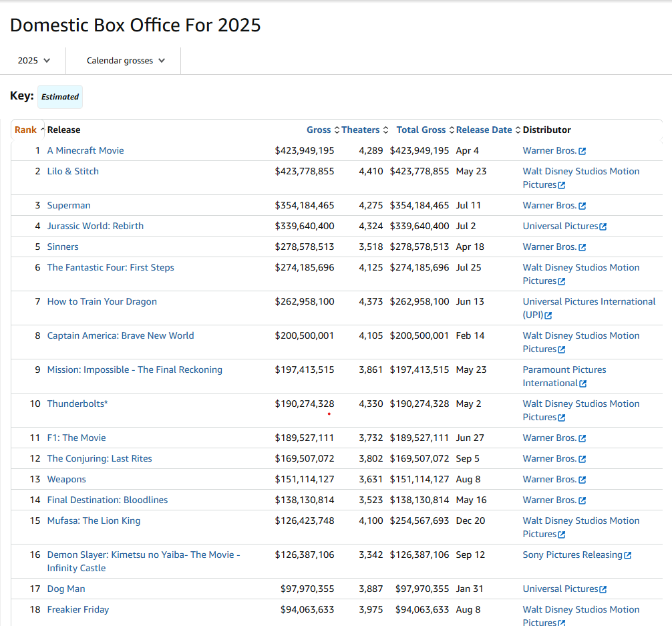Click sort arrows icon next to Theaters header

[x=385, y=130]
